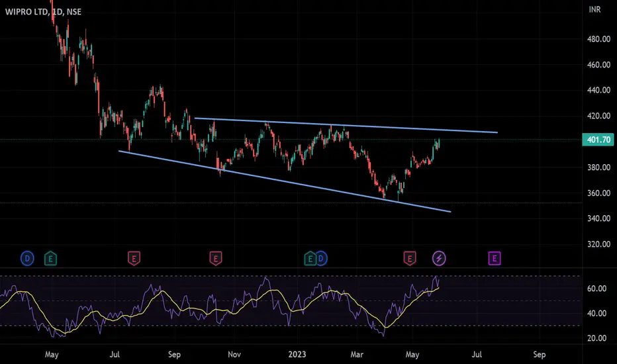
Task: Click the Mar label on time axis
Action: tap(357, 355)
